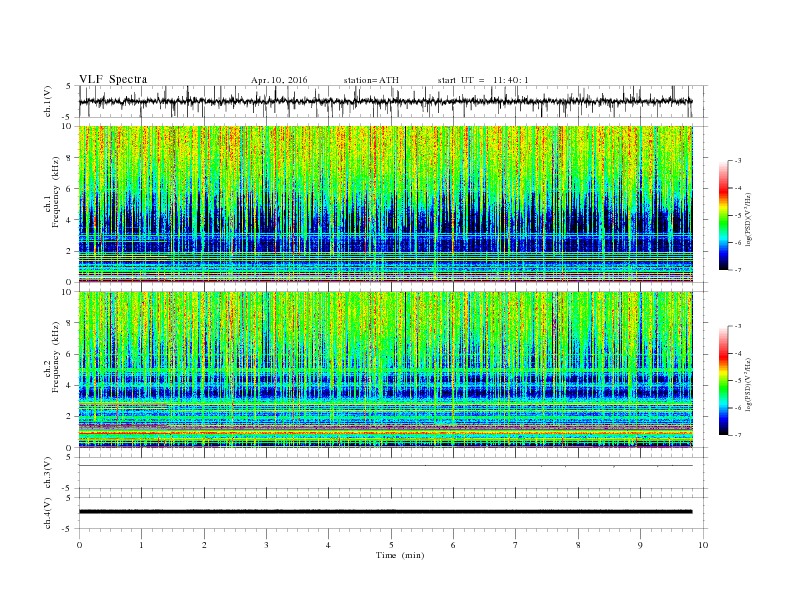Click the '1' tick on the time axis
The width and height of the screenshot is (792, 612).
[x=141, y=545]
